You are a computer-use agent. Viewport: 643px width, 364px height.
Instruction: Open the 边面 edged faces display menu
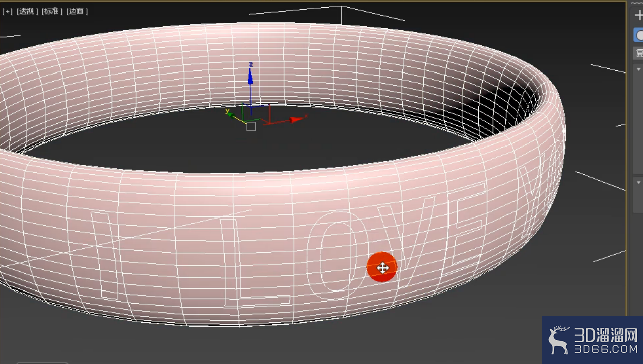click(77, 11)
